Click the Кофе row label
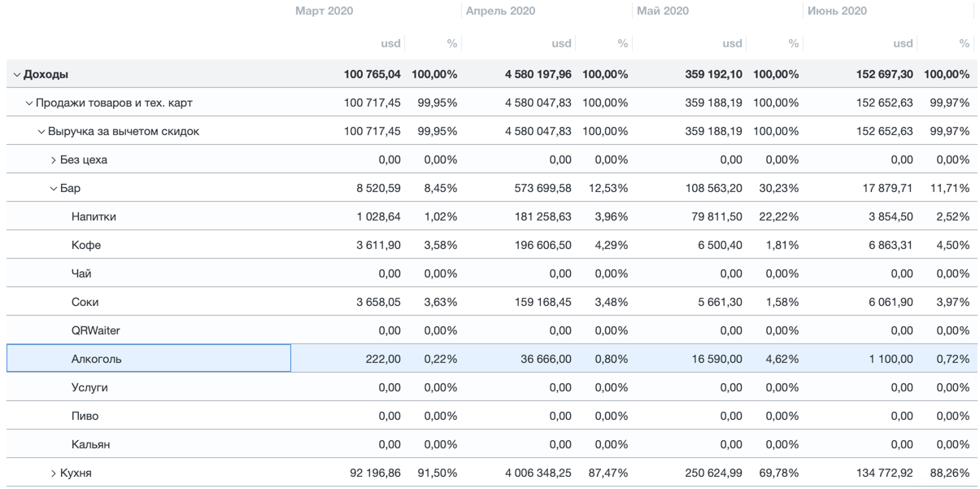 pos(86,246)
